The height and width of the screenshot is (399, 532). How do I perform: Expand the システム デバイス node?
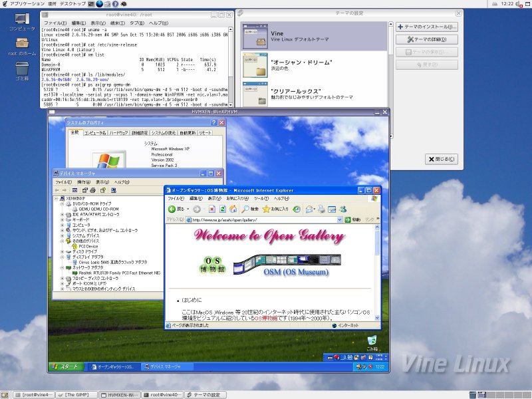(x=63, y=235)
